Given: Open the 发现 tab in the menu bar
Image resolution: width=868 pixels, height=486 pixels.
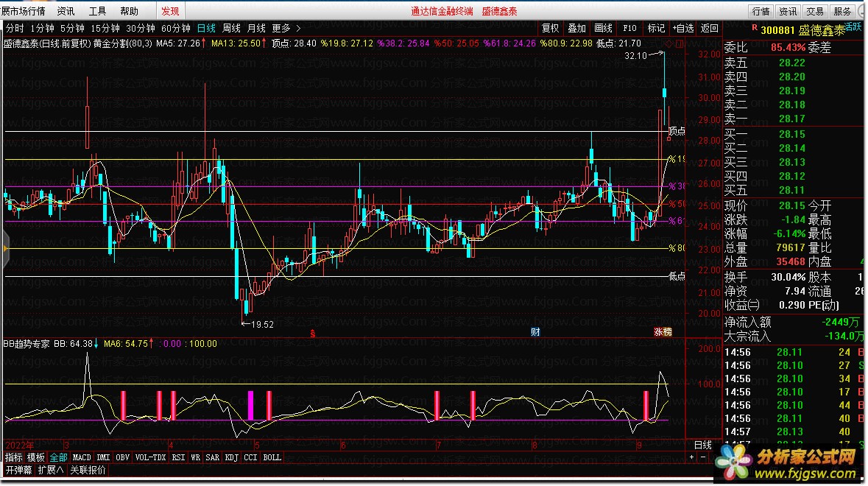Looking at the screenshot, I should point(170,11).
